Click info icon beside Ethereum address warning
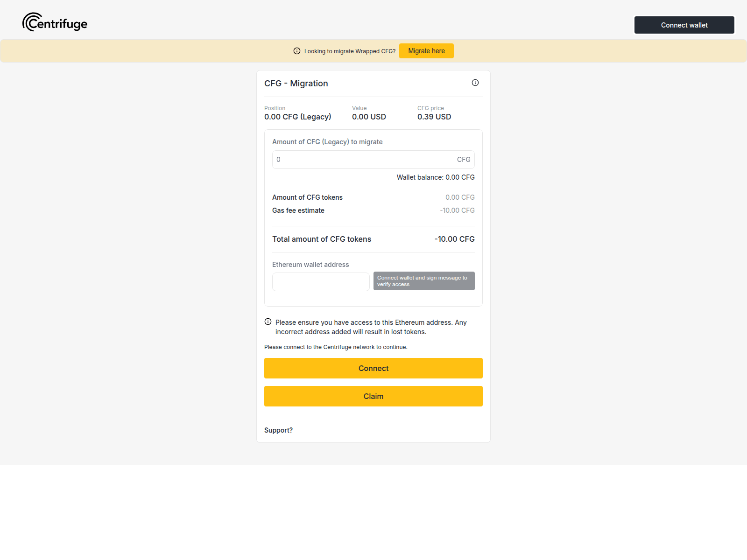Viewport: 747px width, 560px height. point(268,322)
